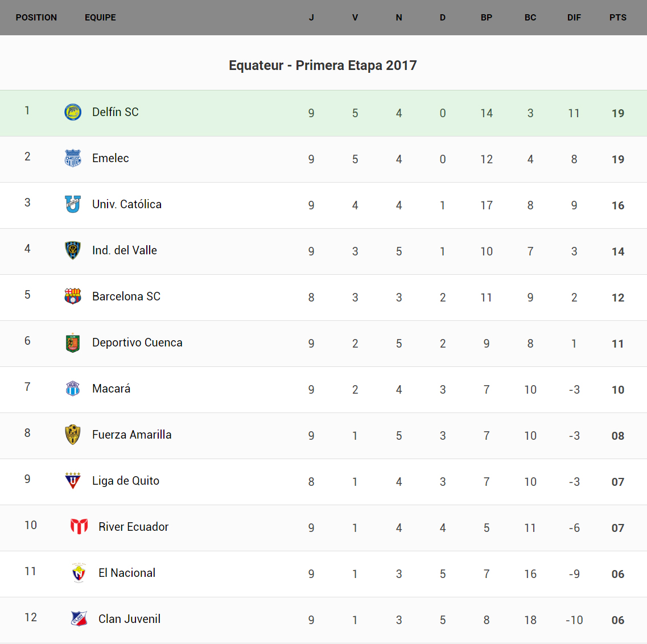Click the POSITION column header
The image size is (647, 644).
tap(36, 18)
